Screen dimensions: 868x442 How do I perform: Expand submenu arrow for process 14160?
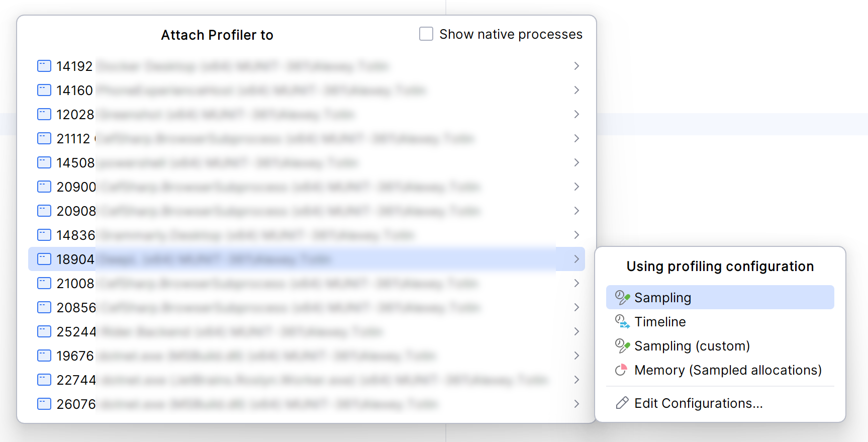(x=576, y=90)
